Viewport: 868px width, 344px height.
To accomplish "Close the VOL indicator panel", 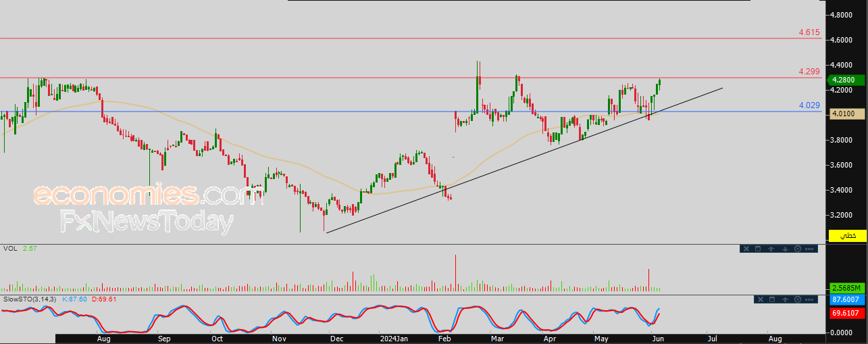I will [746, 249].
